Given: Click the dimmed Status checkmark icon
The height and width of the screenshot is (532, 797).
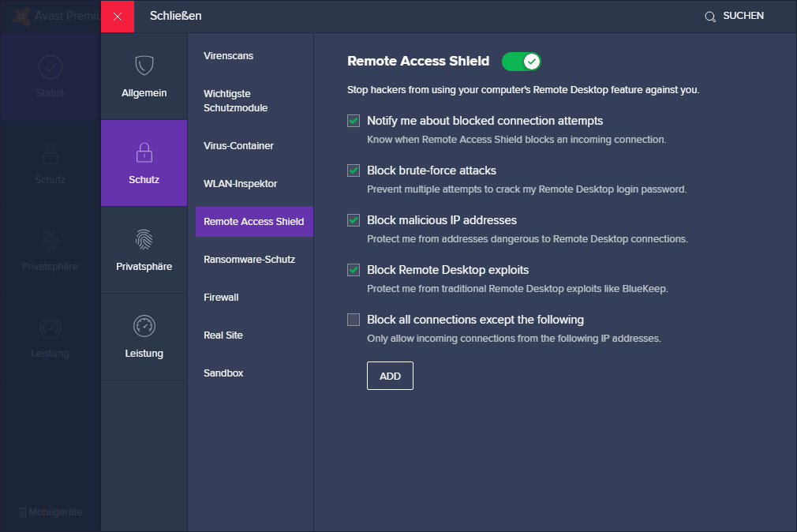Looking at the screenshot, I should point(51,67).
